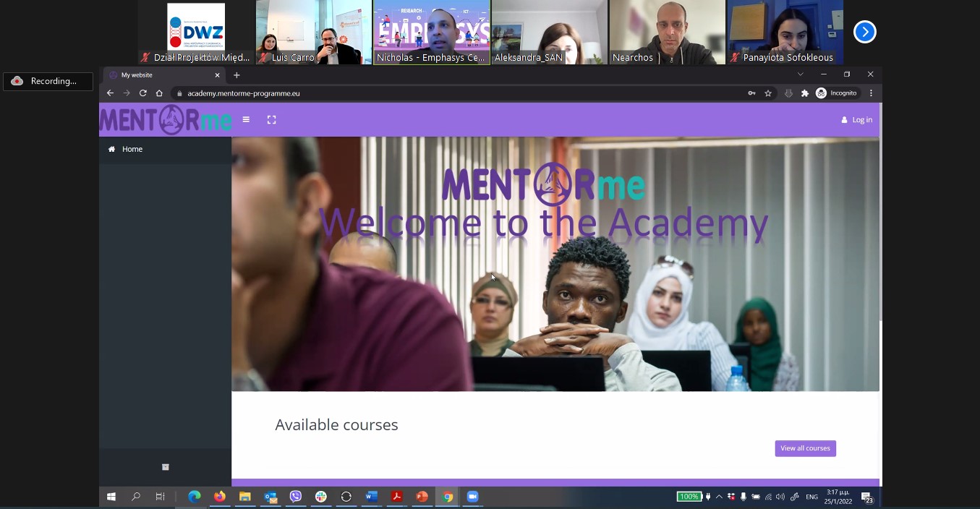Open Viber from taskbar
Screen dimensions: 980x509
(x=296, y=497)
